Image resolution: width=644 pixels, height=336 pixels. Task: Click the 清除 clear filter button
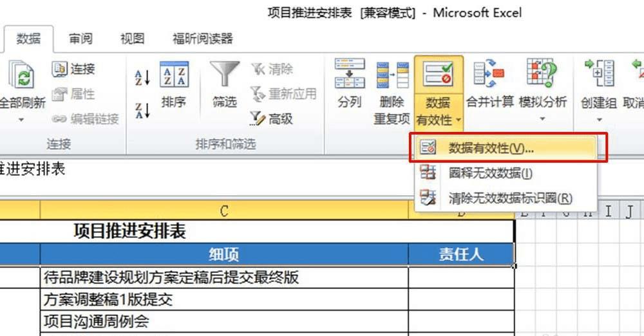[x=272, y=69]
